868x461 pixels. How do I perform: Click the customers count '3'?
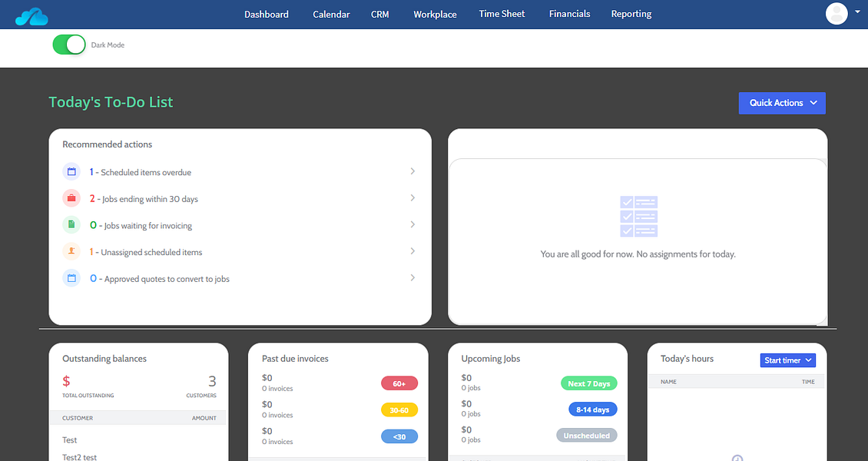[x=212, y=381]
